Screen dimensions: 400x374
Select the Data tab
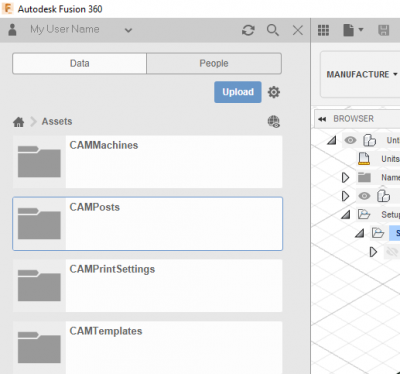[x=79, y=63]
